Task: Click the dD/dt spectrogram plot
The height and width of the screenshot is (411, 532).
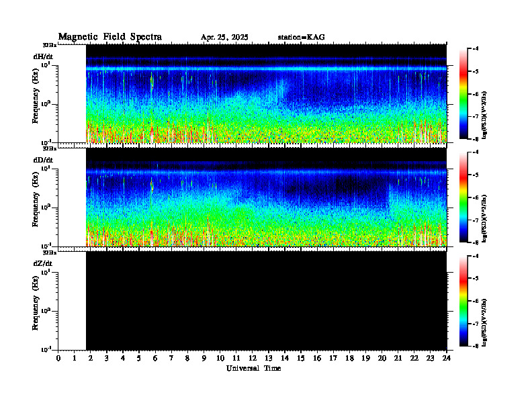Action: (x=267, y=197)
